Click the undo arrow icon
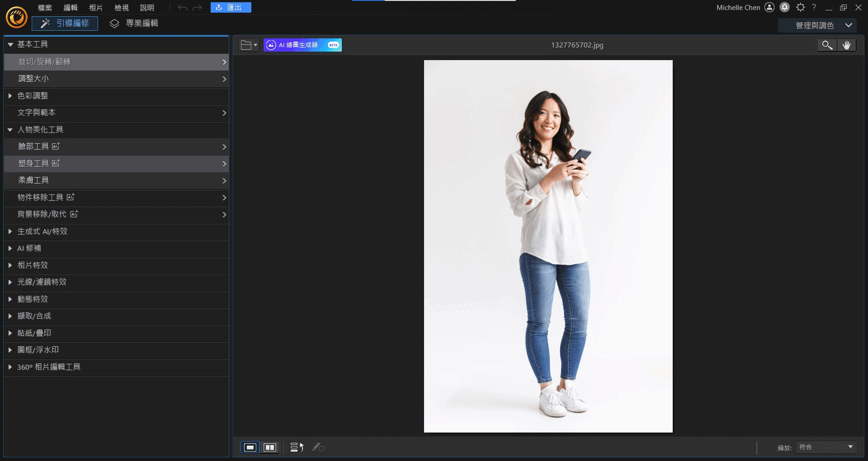The image size is (868, 461). [183, 8]
